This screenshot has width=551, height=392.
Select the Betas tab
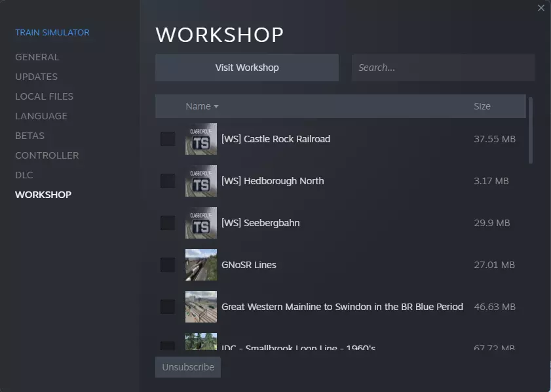(30, 136)
